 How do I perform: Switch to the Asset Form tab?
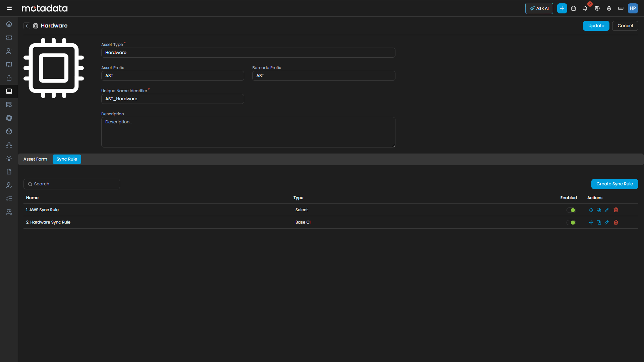coord(35,159)
